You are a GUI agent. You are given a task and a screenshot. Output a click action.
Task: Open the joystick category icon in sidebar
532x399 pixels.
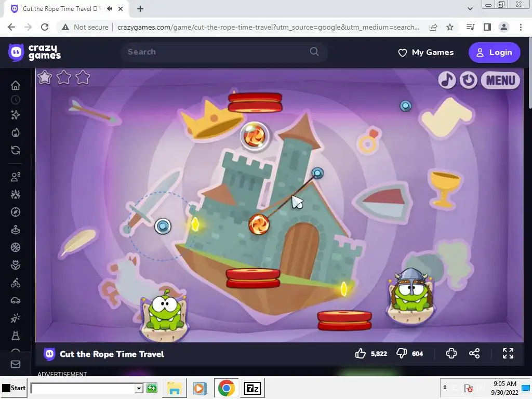pyautogui.click(x=16, y=230)
